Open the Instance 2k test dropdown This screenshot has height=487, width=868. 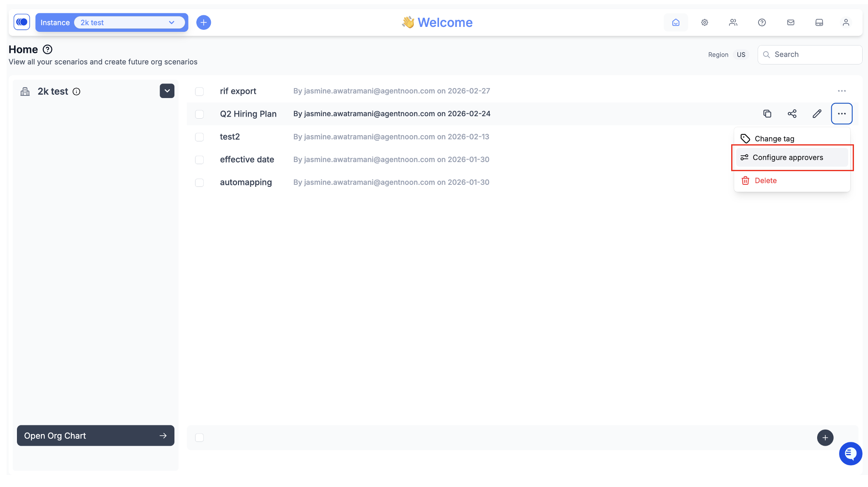click(129, 22)
